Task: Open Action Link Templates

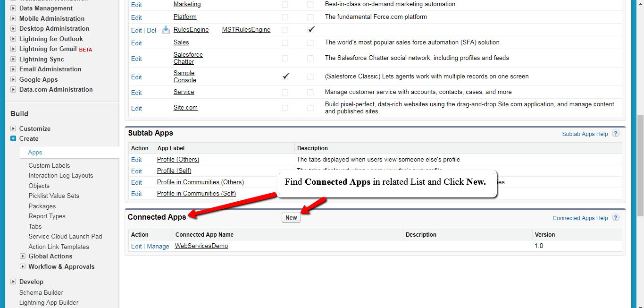Action: click(59, 247)
